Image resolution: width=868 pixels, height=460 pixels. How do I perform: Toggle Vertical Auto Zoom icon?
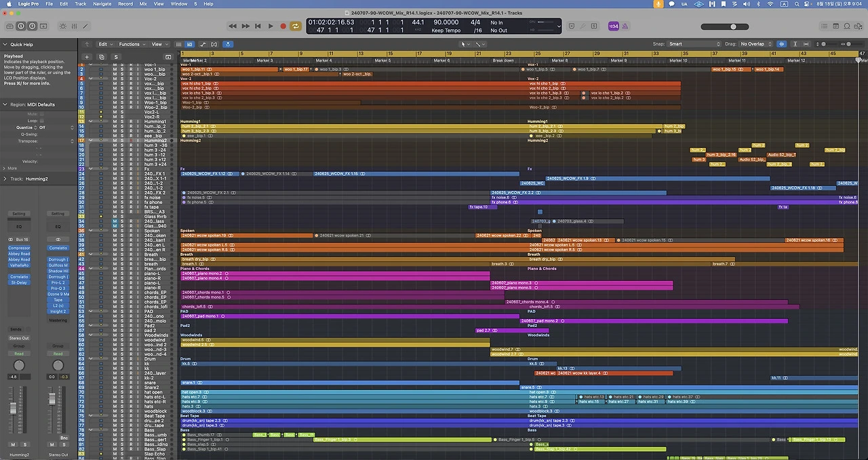click(x=794, y=44)
